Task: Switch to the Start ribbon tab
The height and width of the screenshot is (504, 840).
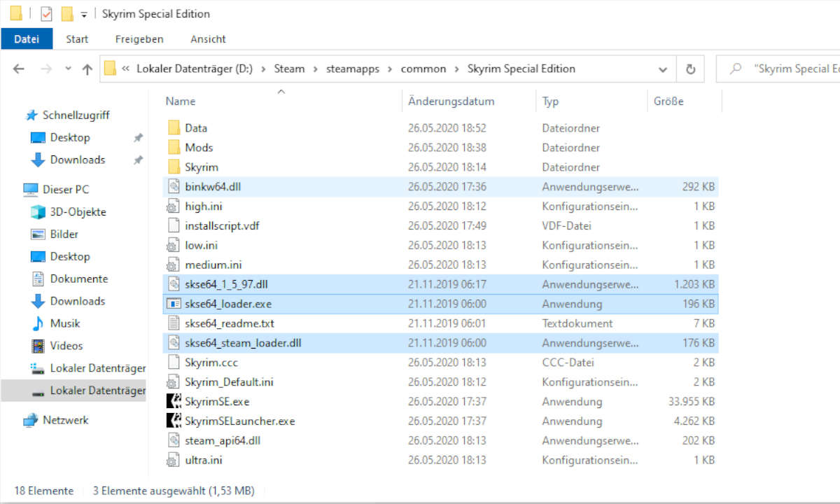Action: coord(77,39)
